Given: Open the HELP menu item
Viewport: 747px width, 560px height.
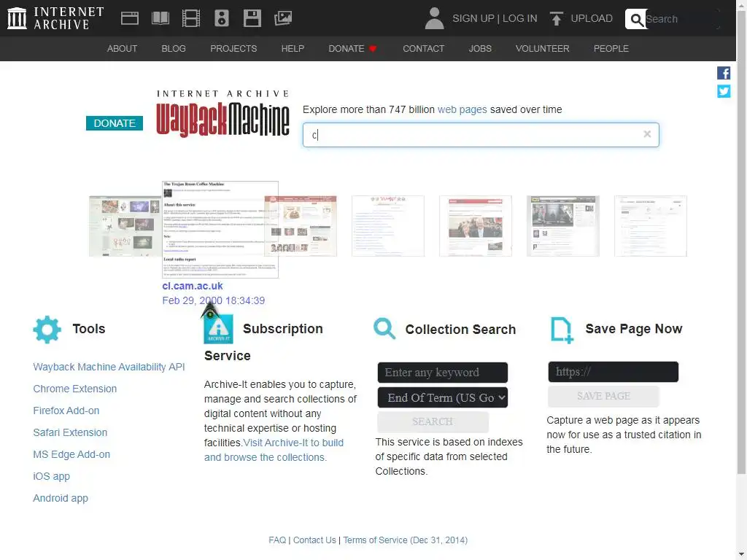Looking at the screenshot, I should pos(293,49).
